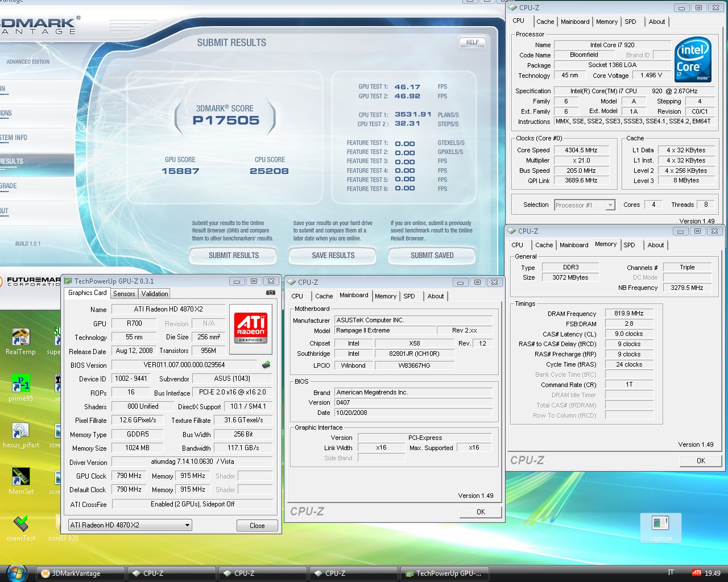
Task: Open GPU selection dropdown in GPU-Z
Action: click(x=130, y=525)
